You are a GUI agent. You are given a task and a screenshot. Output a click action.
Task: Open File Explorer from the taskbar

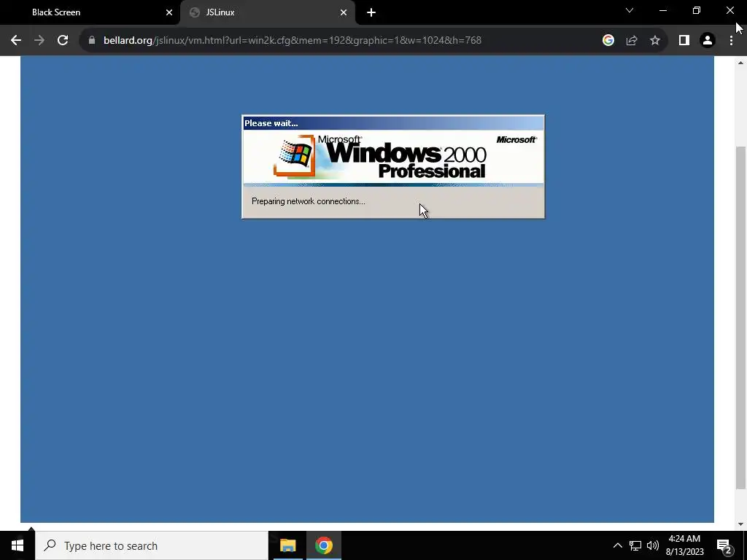pyautogui.click(x=287, y=545)
